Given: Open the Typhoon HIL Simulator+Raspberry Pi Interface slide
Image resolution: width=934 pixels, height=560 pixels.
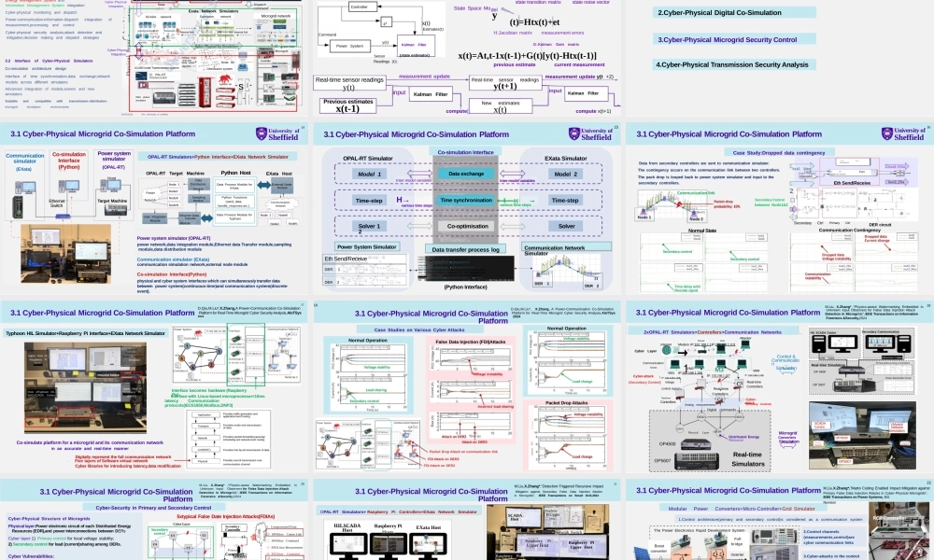Looking at the screenshot, I should [154, 386].
